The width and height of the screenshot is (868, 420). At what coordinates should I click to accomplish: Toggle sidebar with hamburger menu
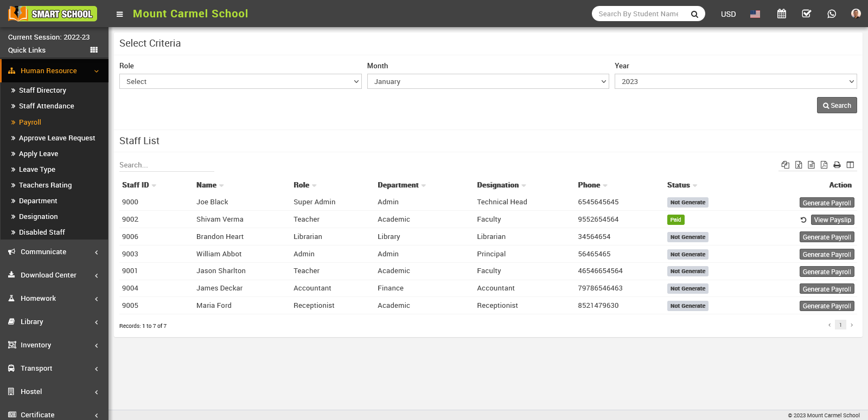coord(120,14)
